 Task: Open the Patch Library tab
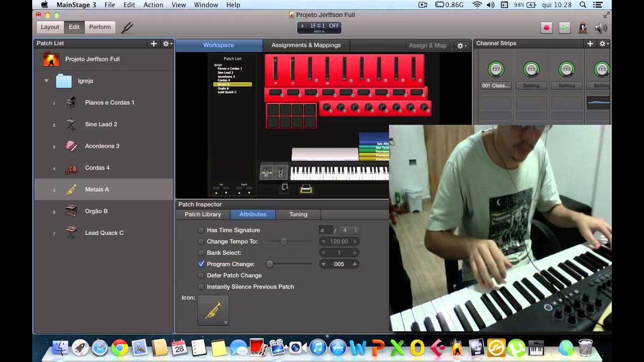(x=203, y=214)
